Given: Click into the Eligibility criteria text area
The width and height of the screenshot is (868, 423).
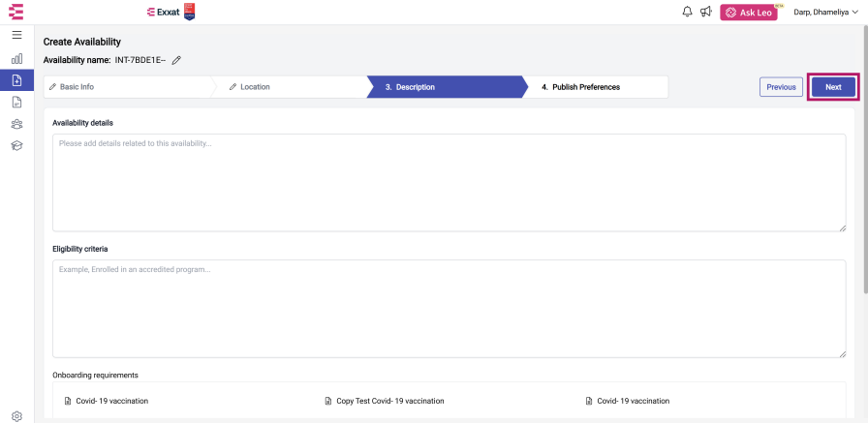Looking at the screenshot, I should click(449, 309).
